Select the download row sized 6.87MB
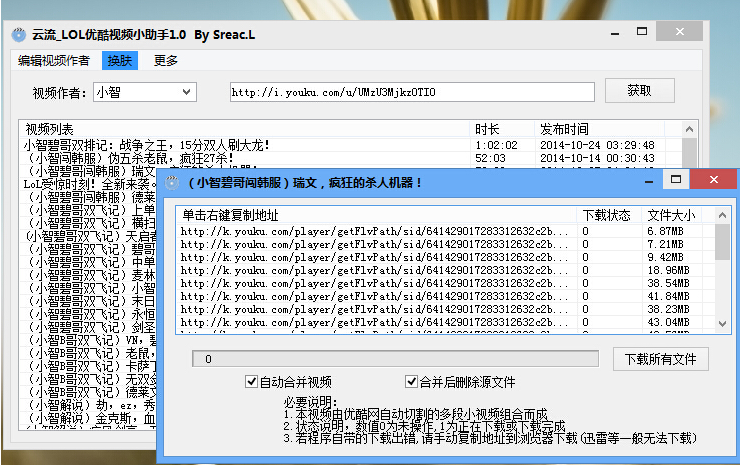The image size is (740, 465). (446, 231)
